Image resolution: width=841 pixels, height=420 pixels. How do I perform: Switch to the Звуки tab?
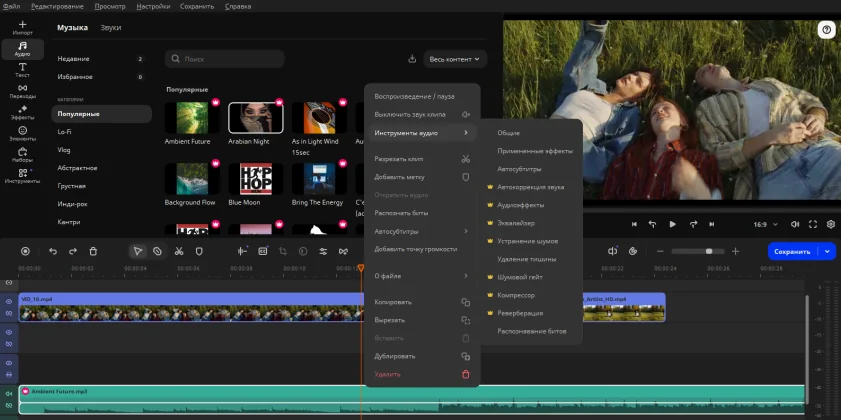(x=111, y=27)
